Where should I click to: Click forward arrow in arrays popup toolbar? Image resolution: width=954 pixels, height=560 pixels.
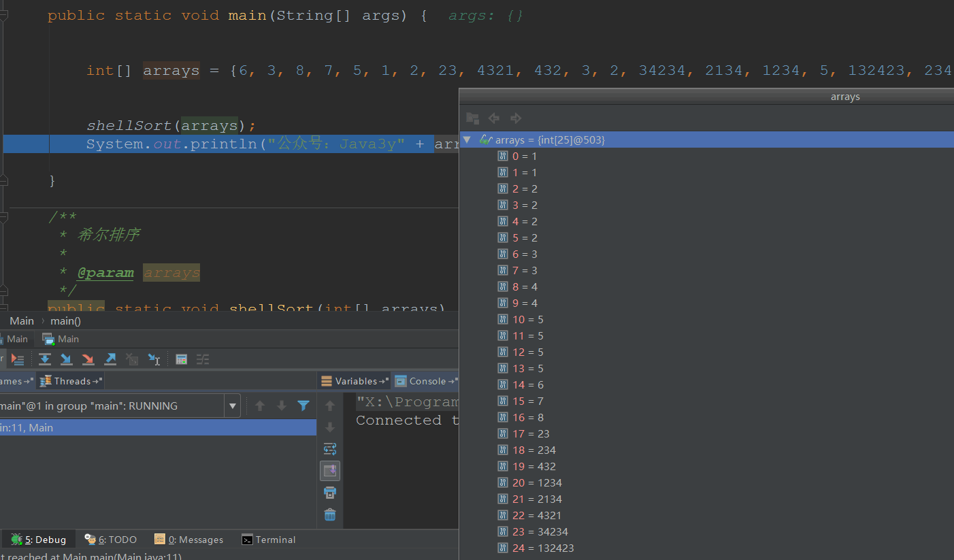pos(516,118)
